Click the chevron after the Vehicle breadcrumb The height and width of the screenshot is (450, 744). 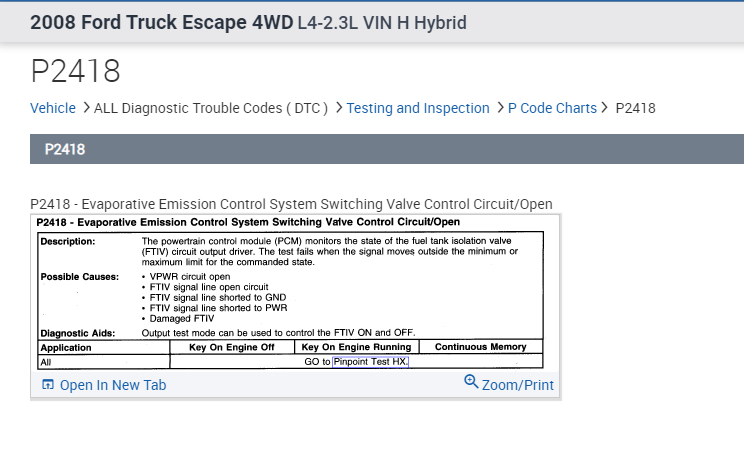[x=85, y=108]
